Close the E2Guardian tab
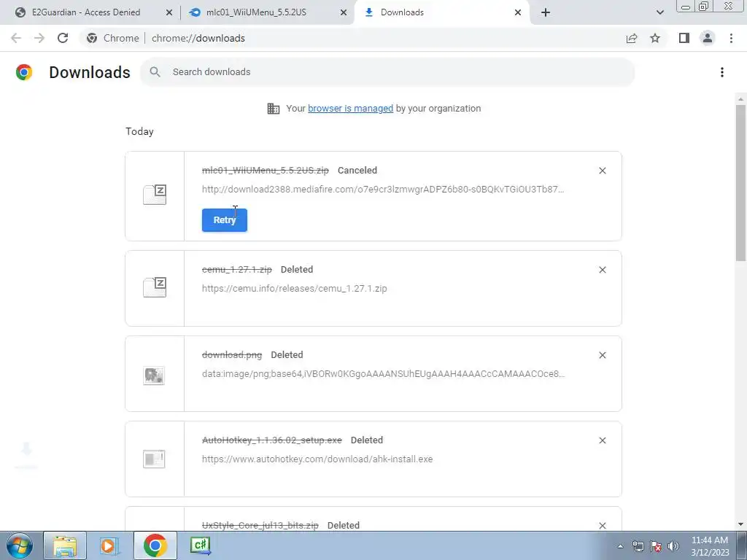The width and height of the screenshot is (747, 560). (169, 12)
